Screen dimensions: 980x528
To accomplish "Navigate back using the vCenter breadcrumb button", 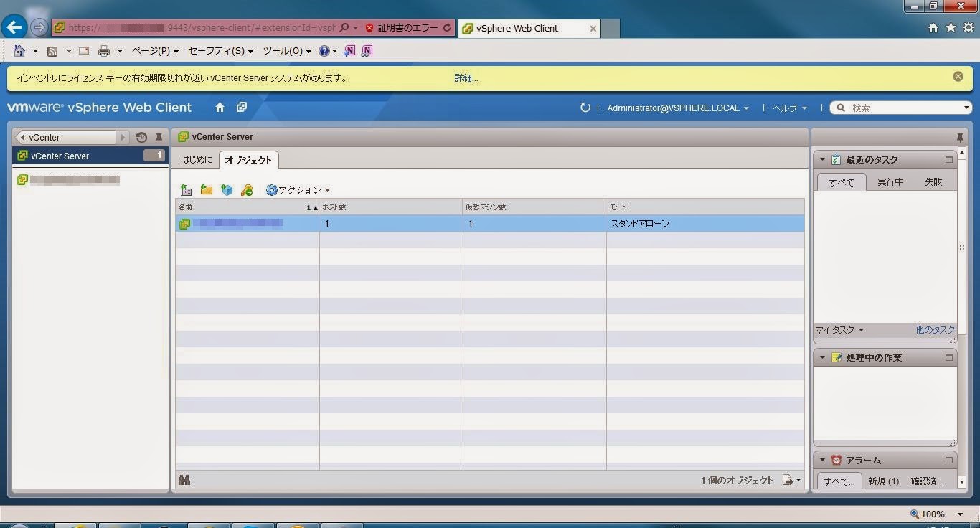I will click(x=65, y=137).
